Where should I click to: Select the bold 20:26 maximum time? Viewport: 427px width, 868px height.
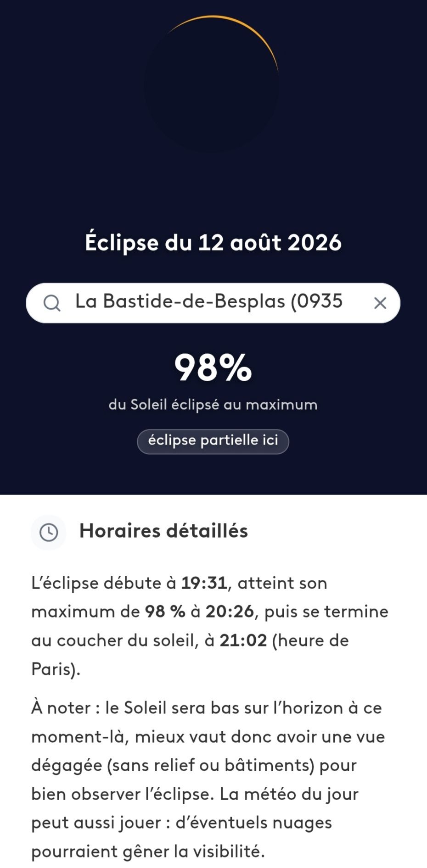click(230, 612)
